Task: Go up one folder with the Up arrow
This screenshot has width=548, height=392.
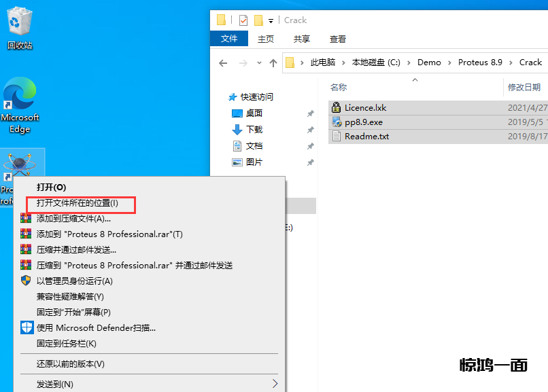Action: tap(273, 63)
